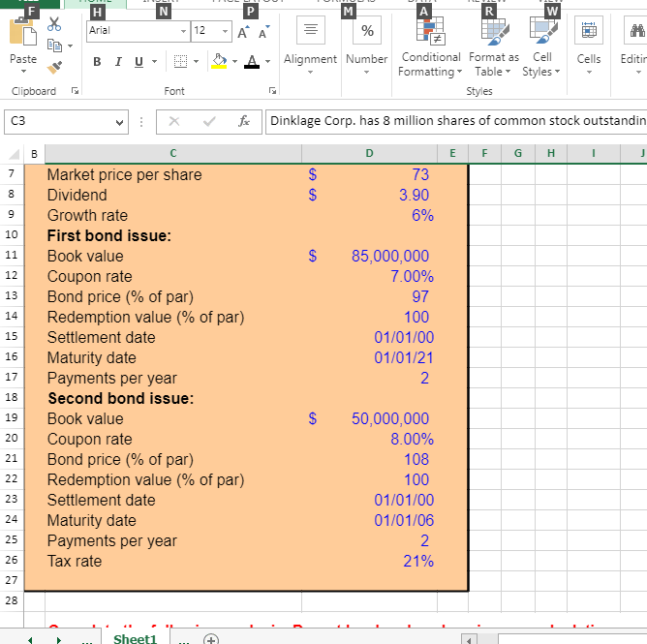Open the Alignment group menu
Screen dimensions: 647x644
[x=310, y=46]
